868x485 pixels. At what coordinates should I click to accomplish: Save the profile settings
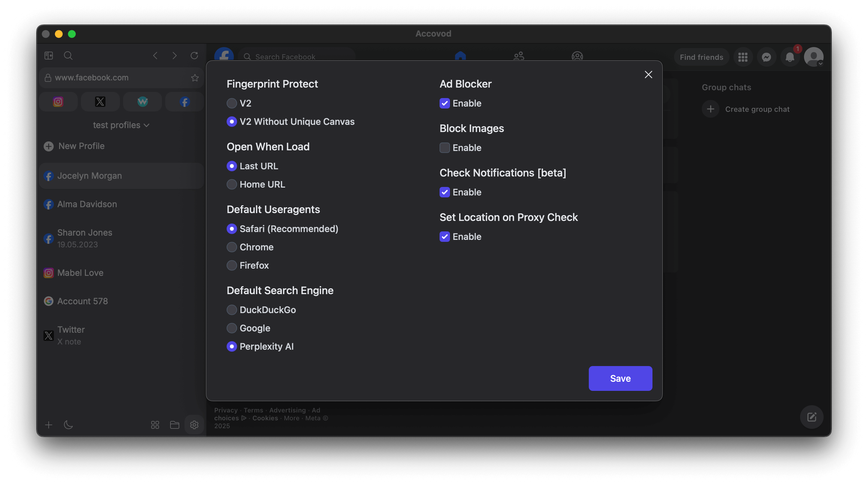(x=620, y=378)
